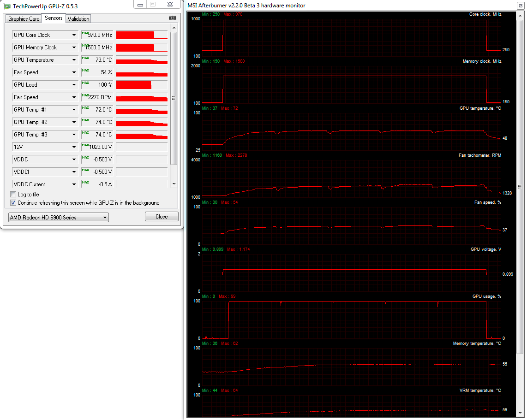Screen dimensions: 527x420
Task: Click the Fan Speed 2278 RPM value
Action: [97, 97]
